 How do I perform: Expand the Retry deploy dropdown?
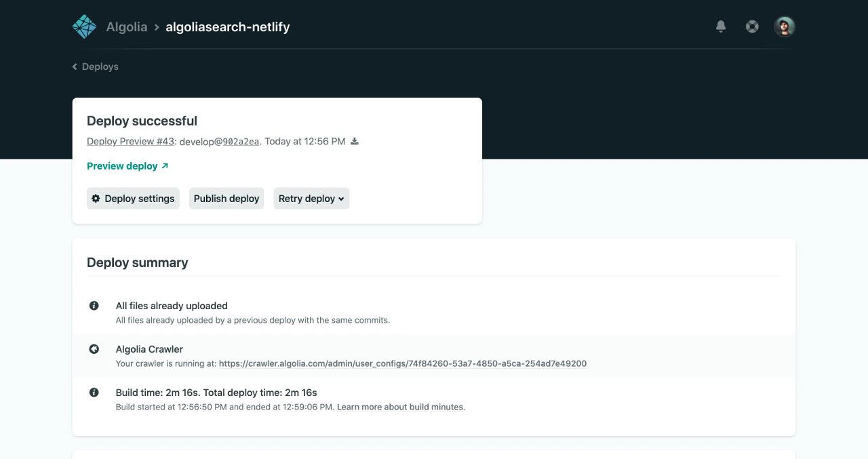[x=311, y=199]
